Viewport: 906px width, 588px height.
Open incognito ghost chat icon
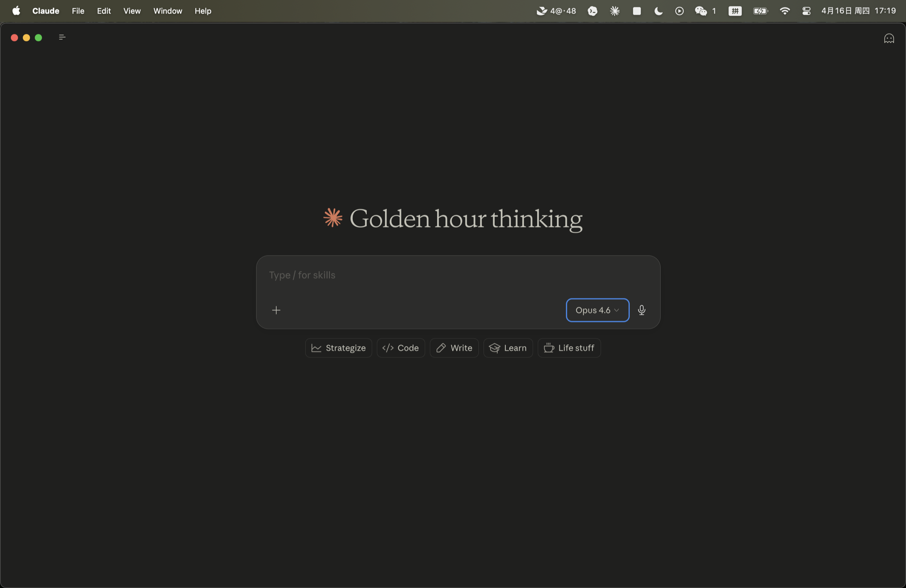point(889,38)
